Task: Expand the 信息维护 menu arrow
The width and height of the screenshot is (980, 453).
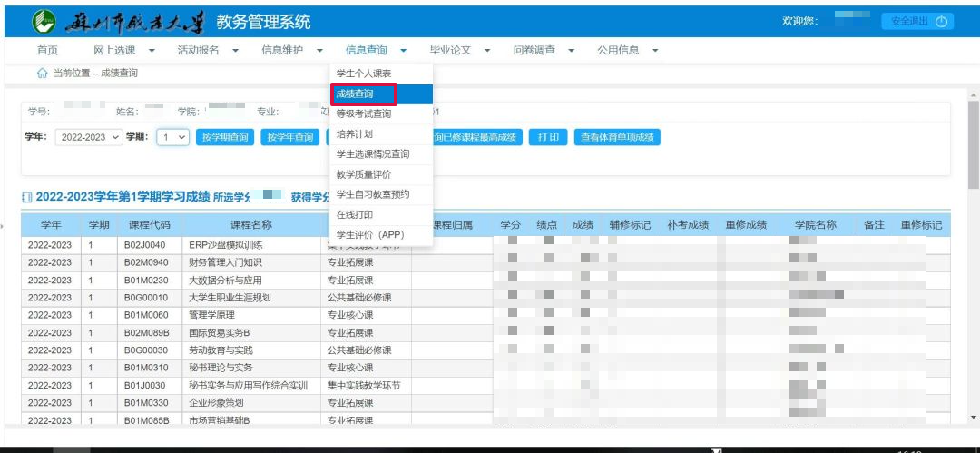Action: [319, 52]
